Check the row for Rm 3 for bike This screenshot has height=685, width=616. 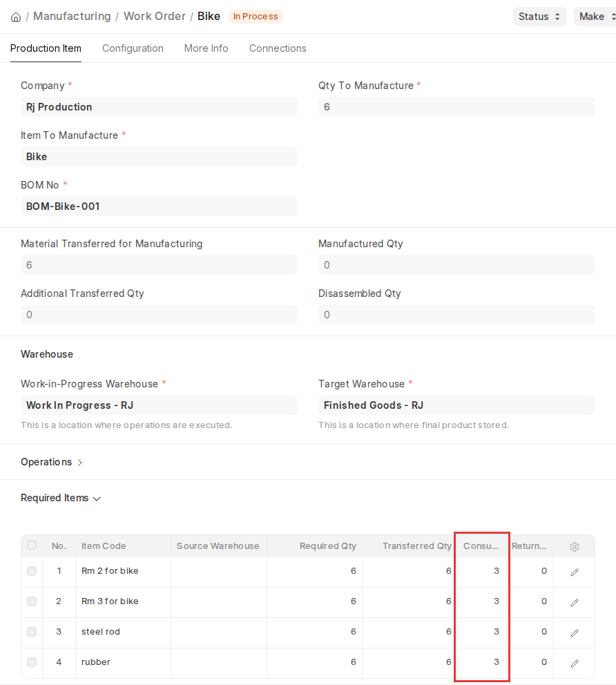32,601
